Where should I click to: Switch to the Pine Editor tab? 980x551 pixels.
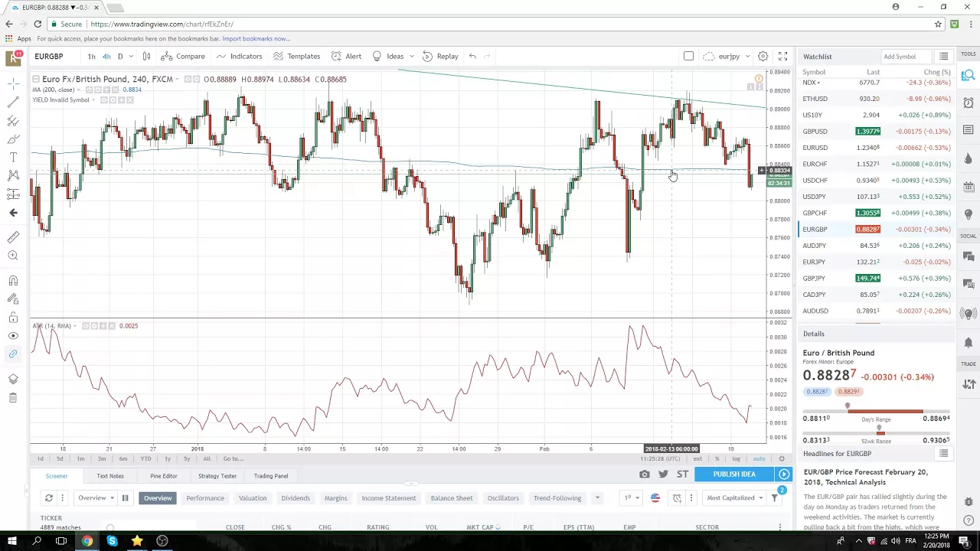coord(164,476)
